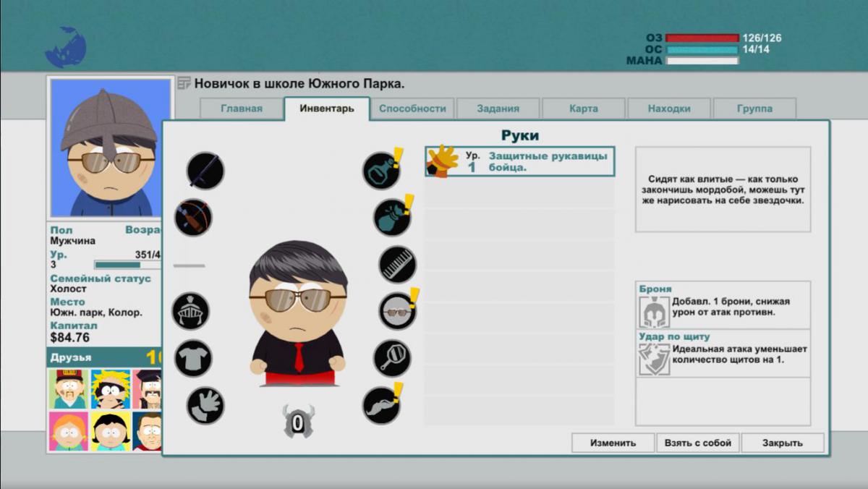Click the Удар по щиту perk title

674,336
